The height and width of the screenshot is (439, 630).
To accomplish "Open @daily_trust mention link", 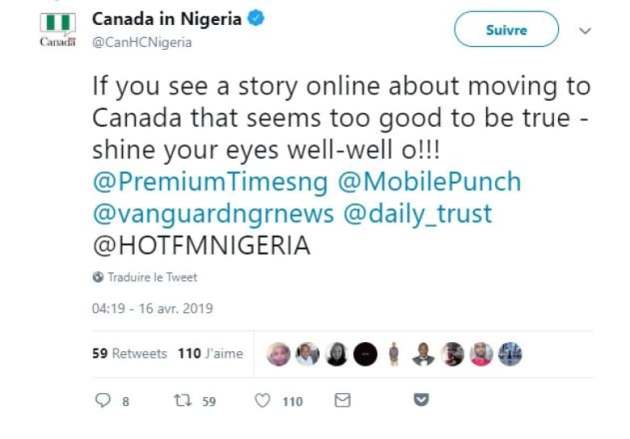I will click(x=418, y=214).
